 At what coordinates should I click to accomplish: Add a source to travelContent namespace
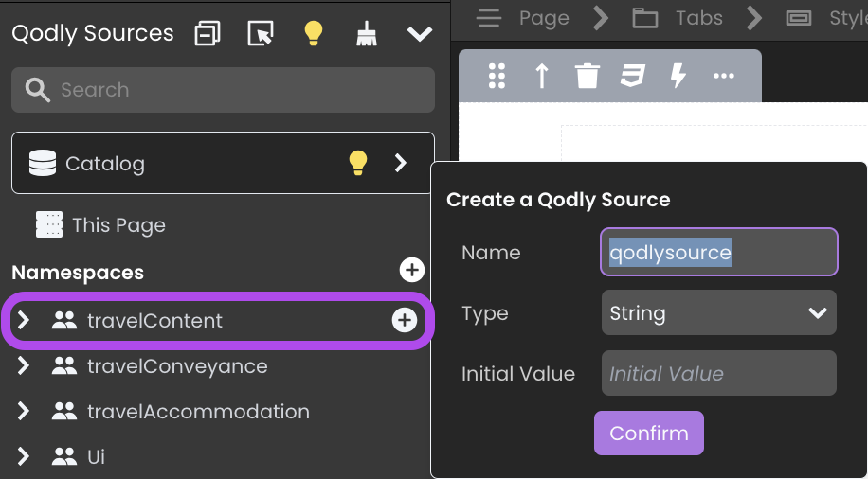point(405,320)
